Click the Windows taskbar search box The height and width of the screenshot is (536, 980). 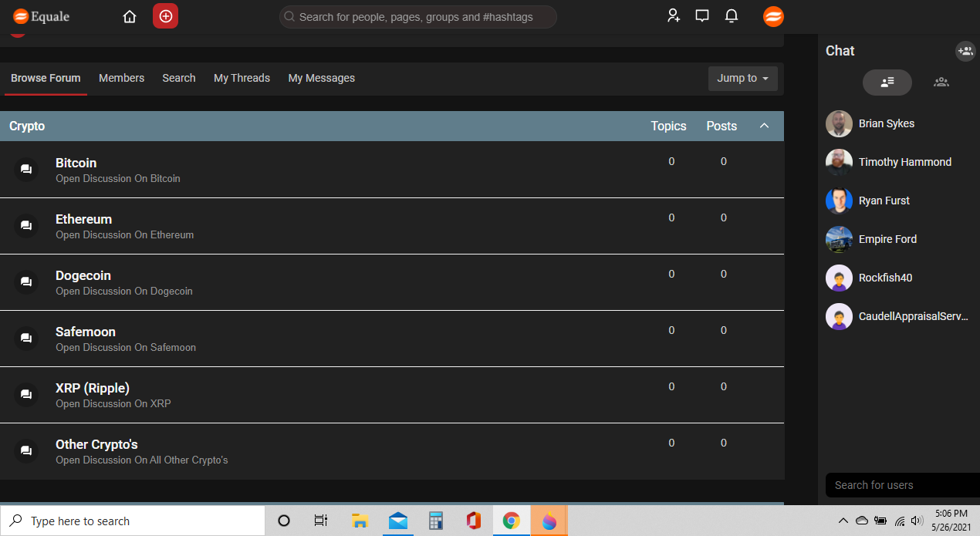[133, 521]
